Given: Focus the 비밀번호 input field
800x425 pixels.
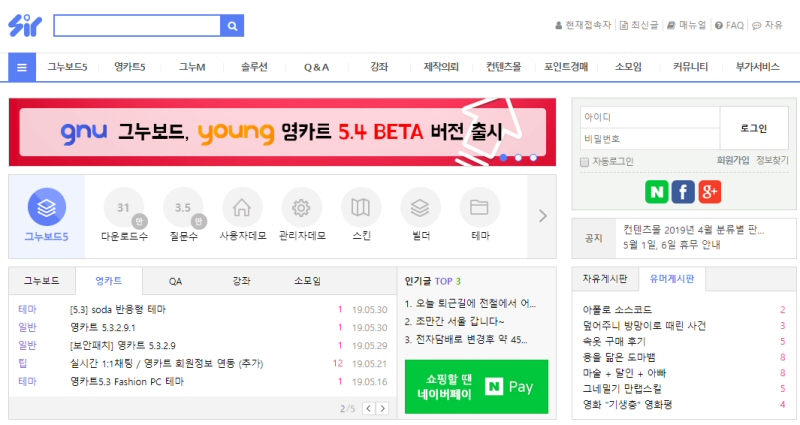Looking at the screenshot, I should (649, 139).
